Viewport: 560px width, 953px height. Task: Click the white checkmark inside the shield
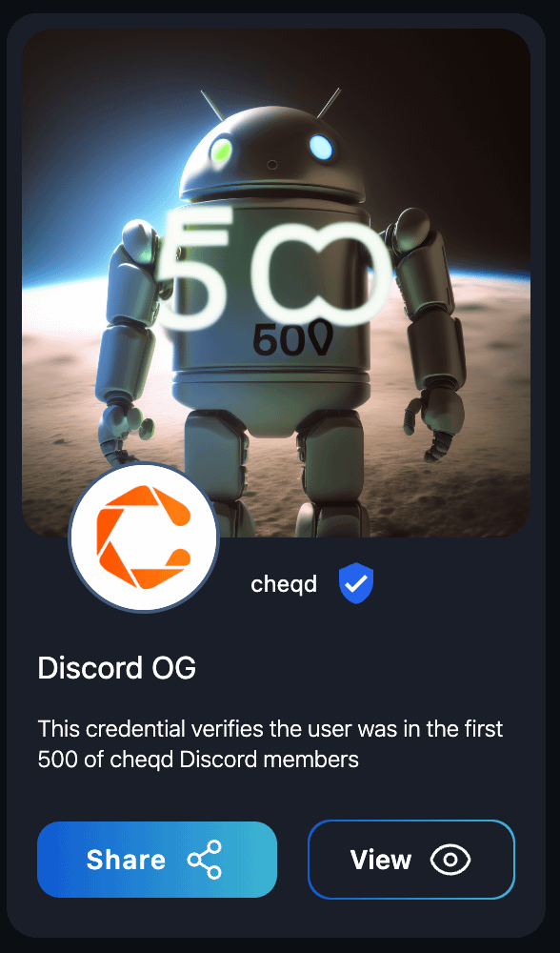(x=356, y=583)
